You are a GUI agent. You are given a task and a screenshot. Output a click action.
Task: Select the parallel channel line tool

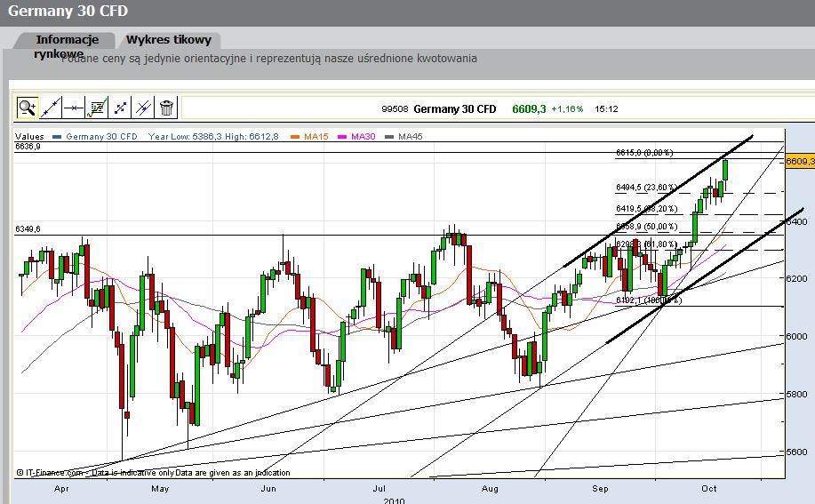pos(143,108)
